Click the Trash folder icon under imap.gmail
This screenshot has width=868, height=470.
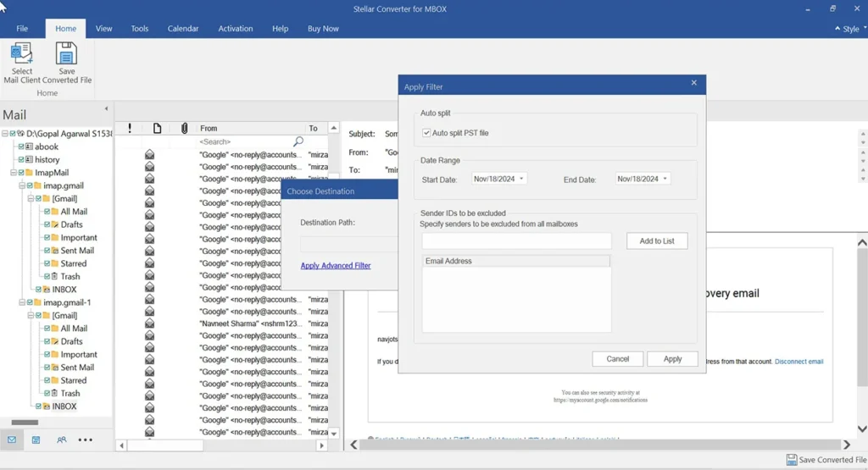[x=55, y=276]
